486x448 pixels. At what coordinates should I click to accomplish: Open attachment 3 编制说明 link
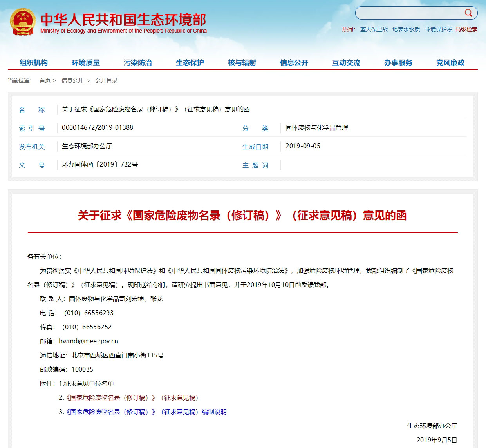[146, 412]
